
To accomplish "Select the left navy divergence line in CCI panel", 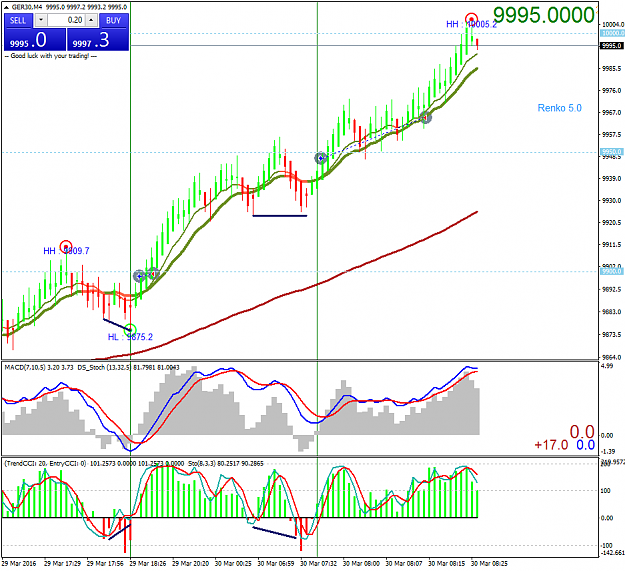I will coord(120,532).
